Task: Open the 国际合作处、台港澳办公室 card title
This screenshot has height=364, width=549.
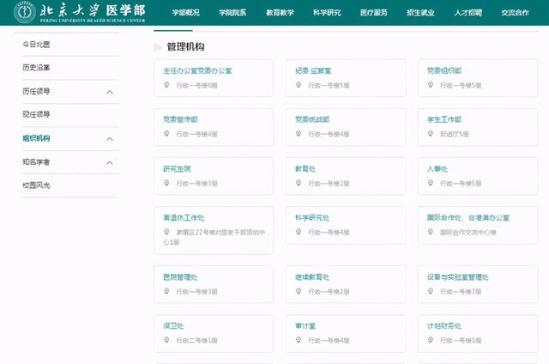Action: pyautogui.click(x=468, y=218)
